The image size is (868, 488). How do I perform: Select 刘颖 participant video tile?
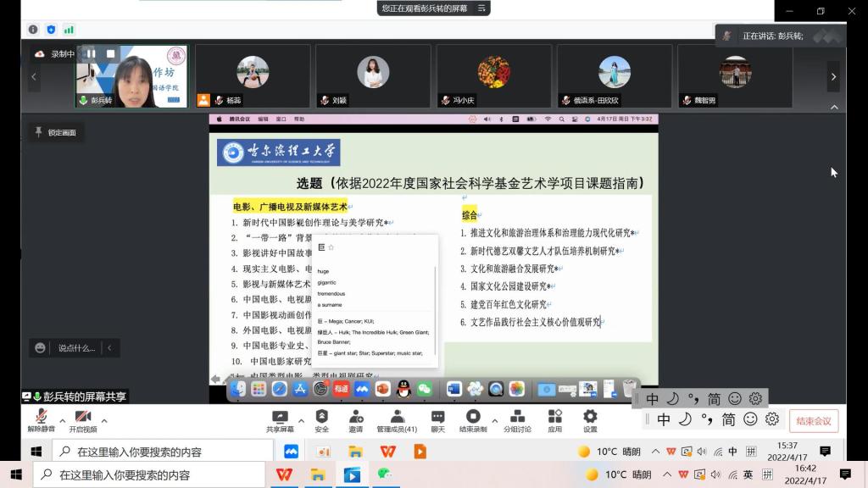pos(373,75)
